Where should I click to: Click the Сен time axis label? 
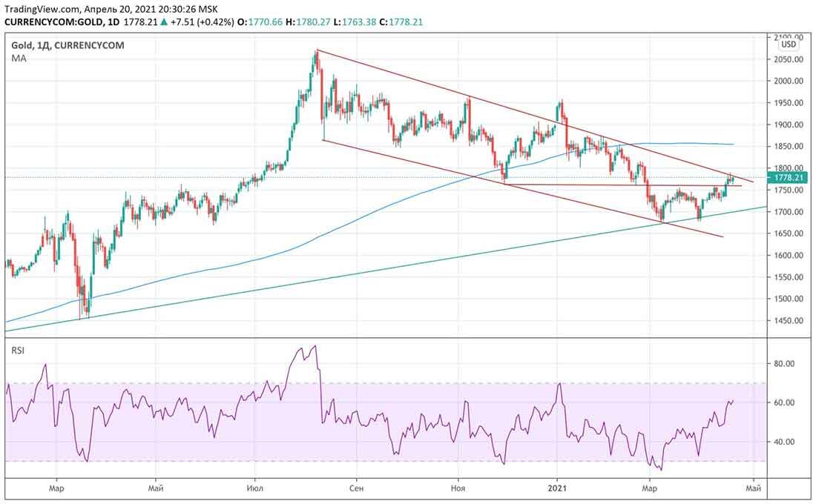tap(357, 488)
